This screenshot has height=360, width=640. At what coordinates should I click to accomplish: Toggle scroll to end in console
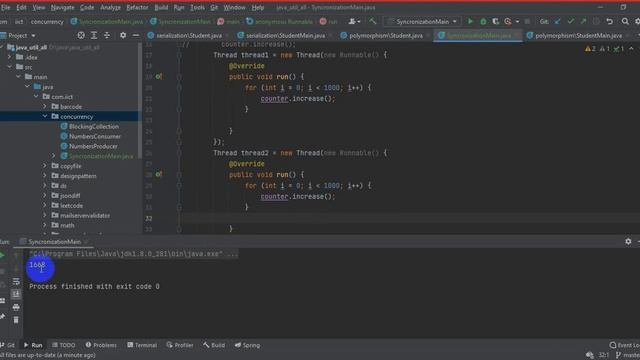coord(16,294)
